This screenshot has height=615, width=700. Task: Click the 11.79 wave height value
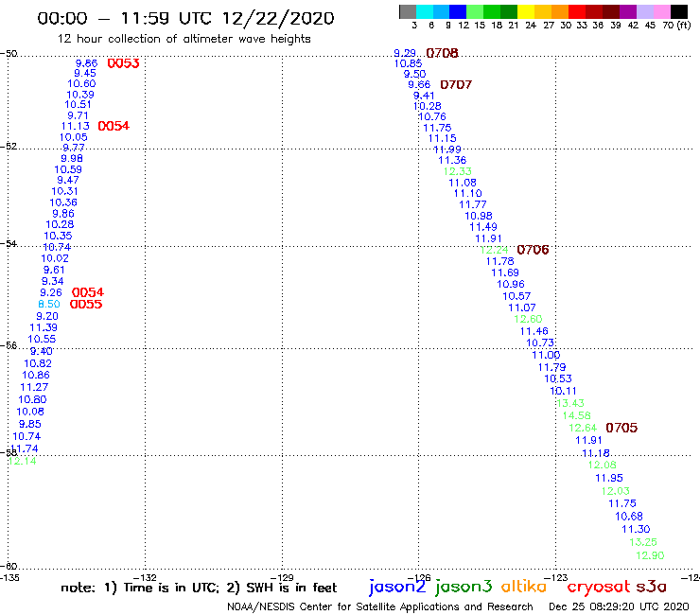tap(552, 367)
